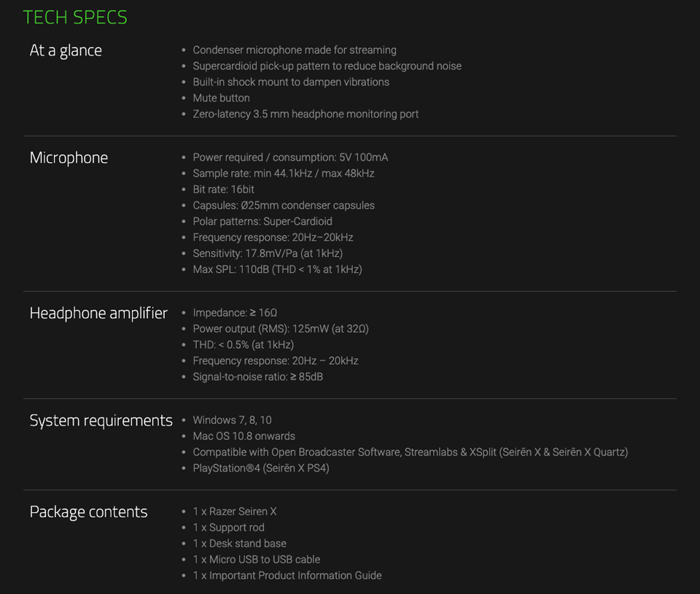
Task: Click 'Condenser microphone made for streaming' line
Action: click(x=295, y=50)
